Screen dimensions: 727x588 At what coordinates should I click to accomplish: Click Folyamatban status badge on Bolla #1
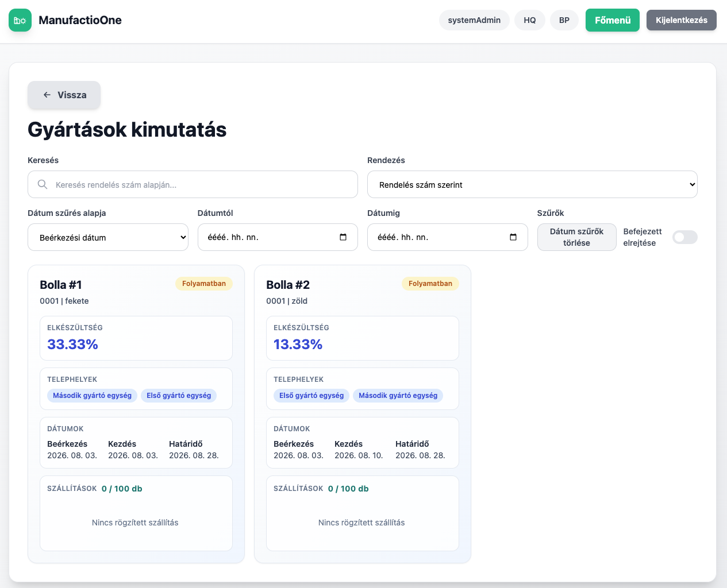[204, 284]
